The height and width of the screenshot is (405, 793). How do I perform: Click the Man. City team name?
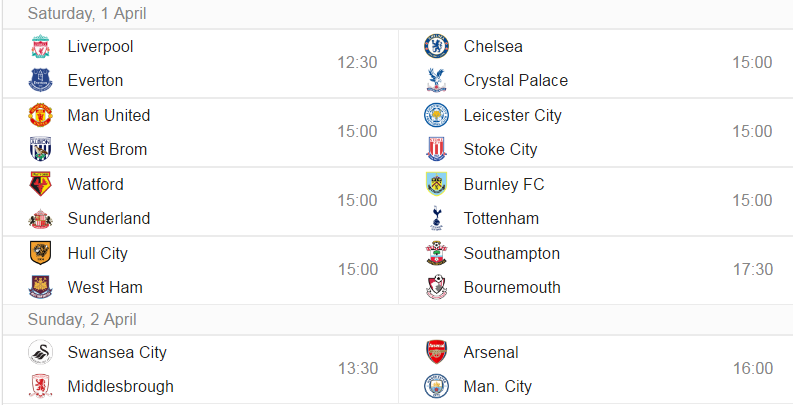[x=498, y=386]
